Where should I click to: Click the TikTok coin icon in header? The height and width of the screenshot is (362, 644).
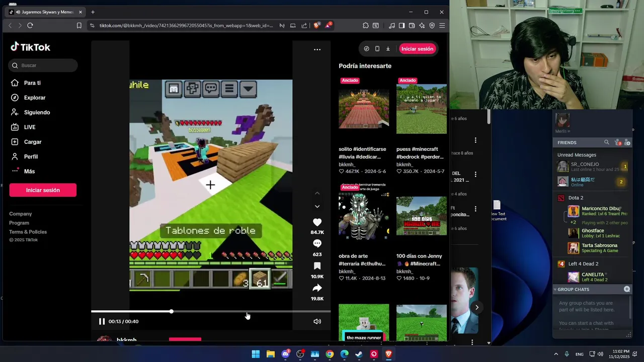(366, 49)
